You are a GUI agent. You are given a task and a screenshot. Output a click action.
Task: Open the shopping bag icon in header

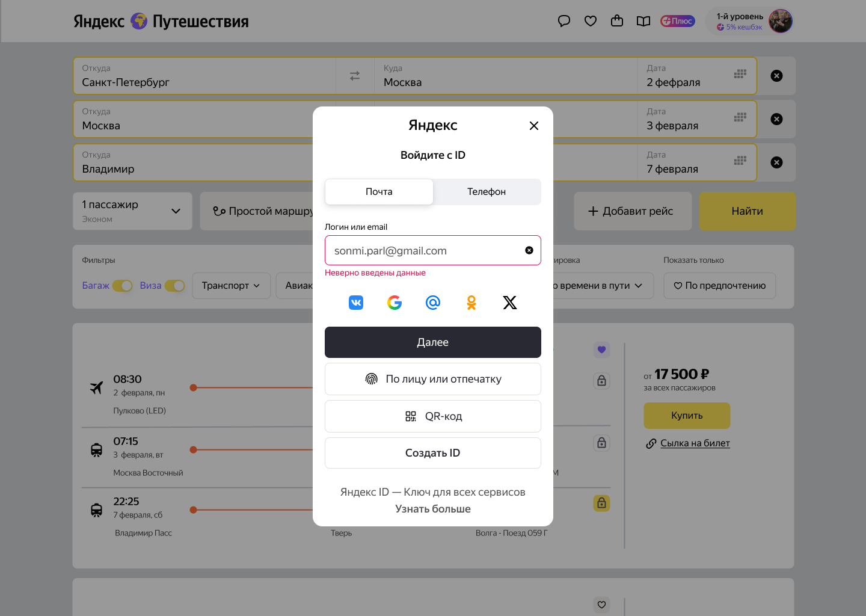[x=617, y=22]
